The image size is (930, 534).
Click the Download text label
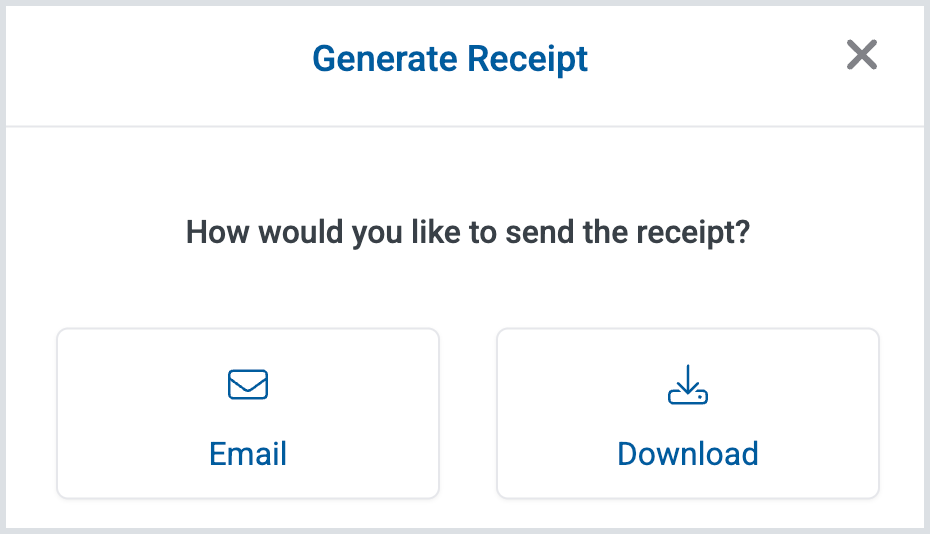(x=687, y=454)
